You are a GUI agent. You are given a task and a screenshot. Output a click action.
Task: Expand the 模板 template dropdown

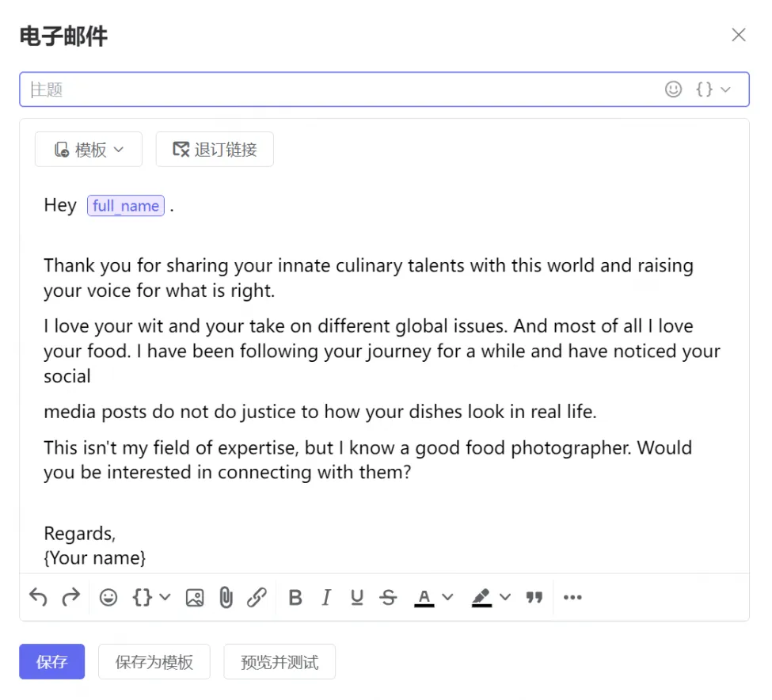[89, 150]
